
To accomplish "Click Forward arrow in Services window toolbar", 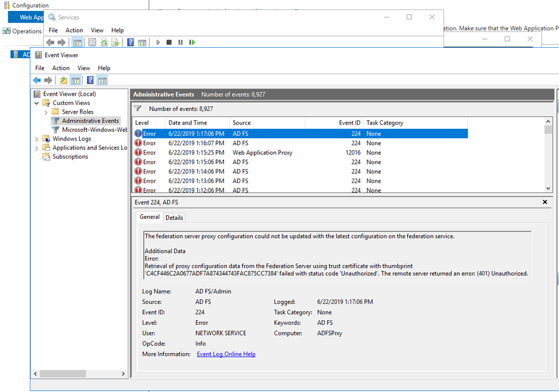I will [62, 43].
